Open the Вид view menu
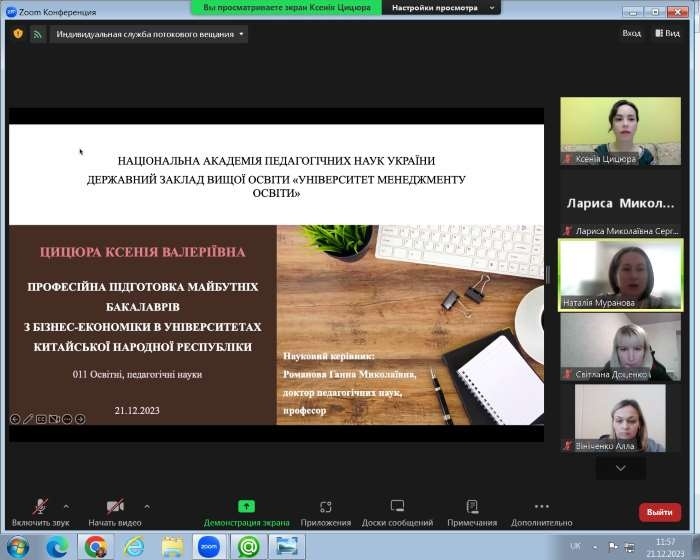The image size is (700, 560). coord(667,33)
